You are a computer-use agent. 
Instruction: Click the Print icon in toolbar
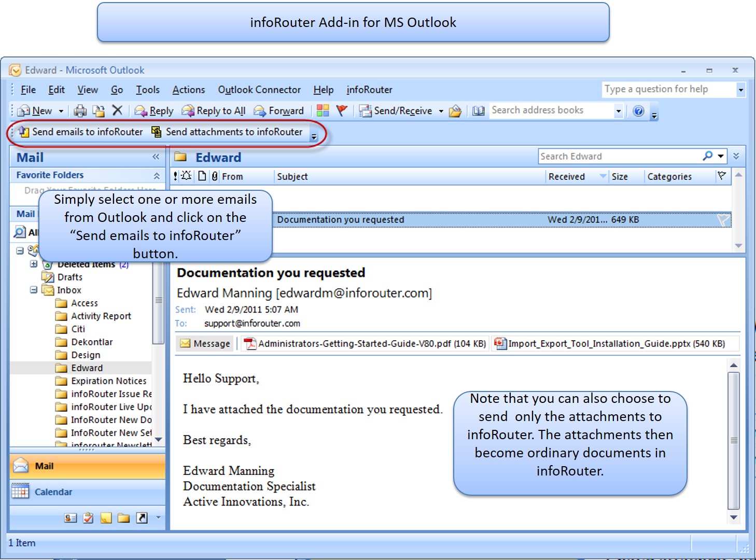(x=80, y=110)
